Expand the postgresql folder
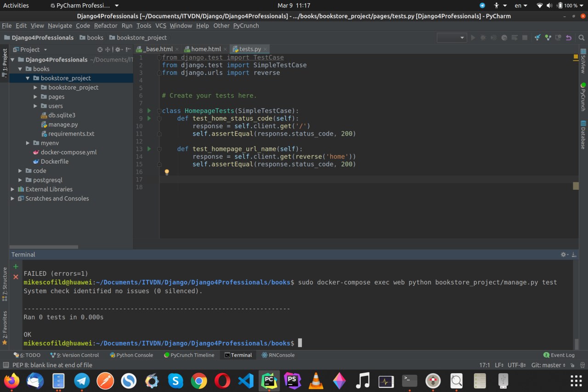 pyautogui.click(x=21, y=180)
